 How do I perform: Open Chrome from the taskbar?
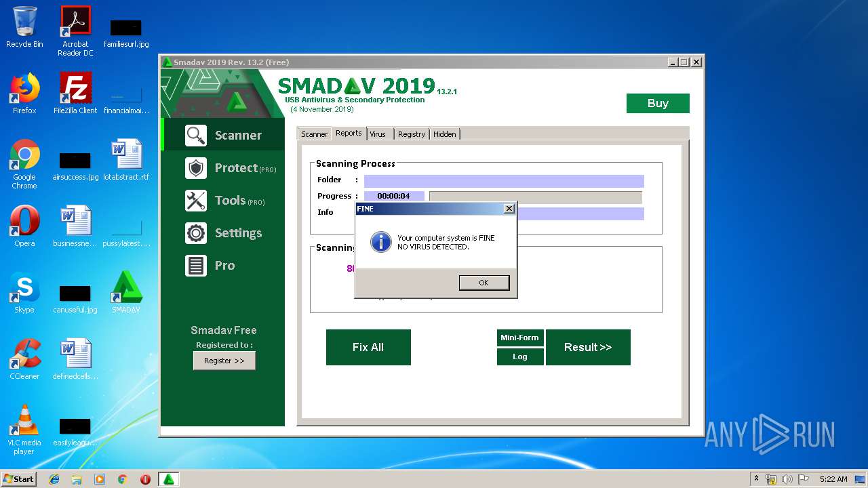pos(122,479)
